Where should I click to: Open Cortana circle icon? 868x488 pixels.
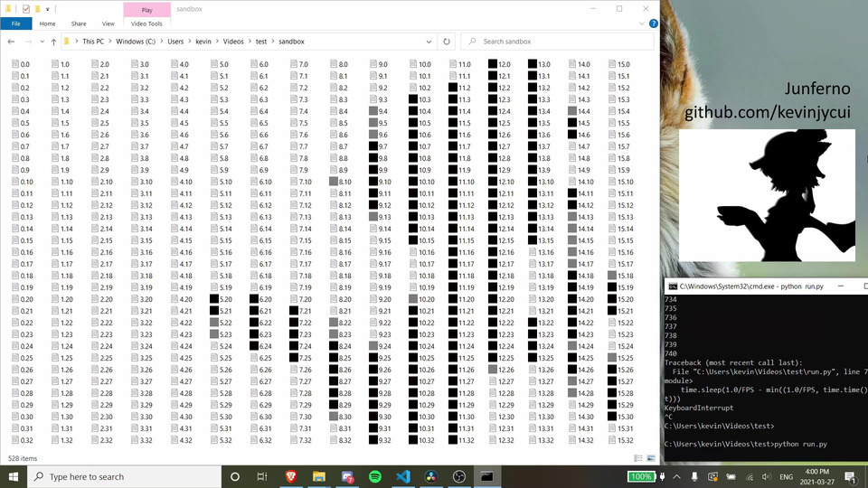[235, 476]
